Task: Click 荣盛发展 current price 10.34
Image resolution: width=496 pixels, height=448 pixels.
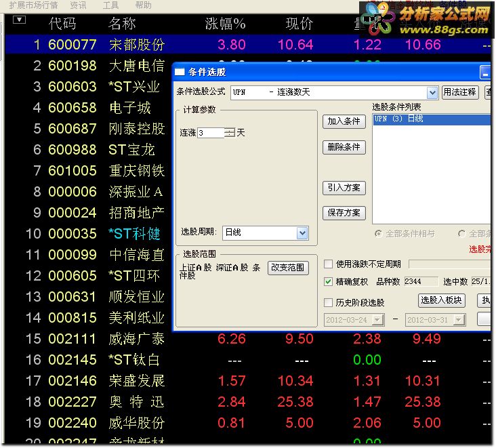Action: pos(295,381)
